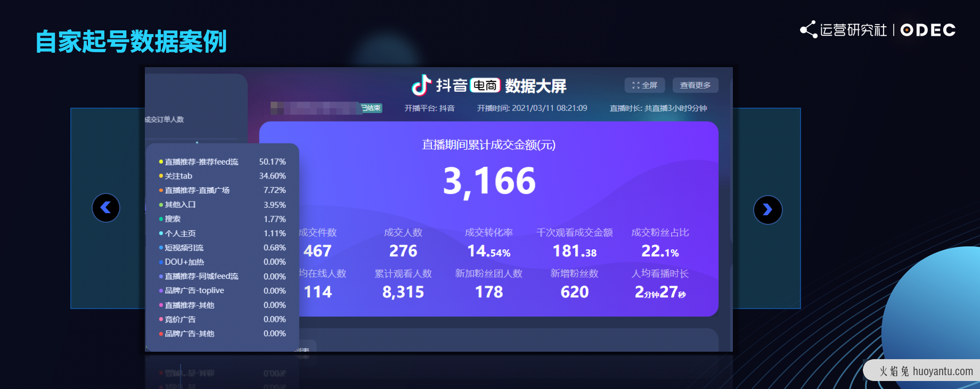Click the 成交订单人数 label
The height and width of the screenshot is (389, 980).
165,119
